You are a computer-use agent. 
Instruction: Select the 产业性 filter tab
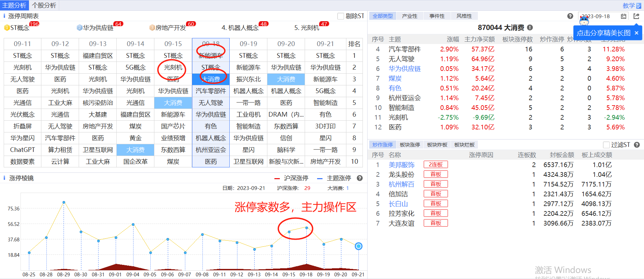point(410,16)
